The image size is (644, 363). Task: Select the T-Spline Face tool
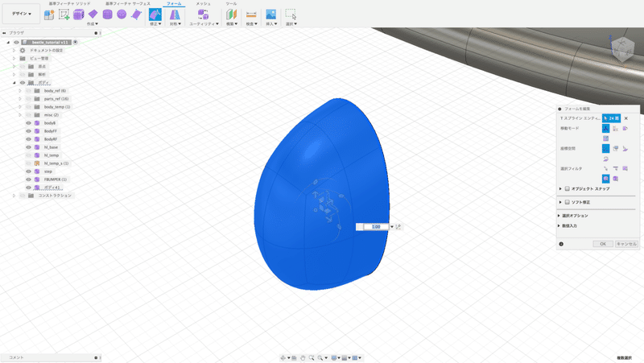pyautogui.click(x=136, y=14)
